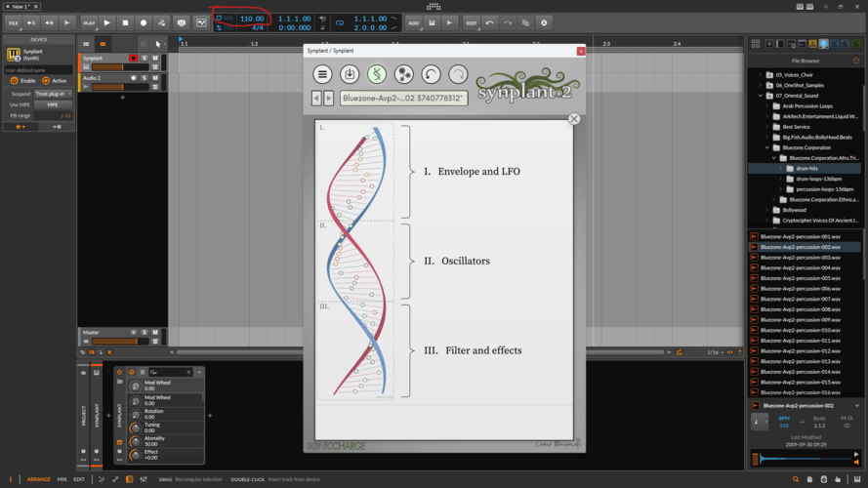Click the Synplant load/import patch icon

(x=350, y=74)
